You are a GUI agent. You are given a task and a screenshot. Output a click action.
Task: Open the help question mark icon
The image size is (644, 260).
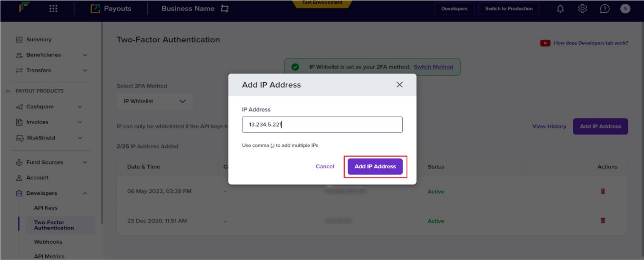point(605,9)
